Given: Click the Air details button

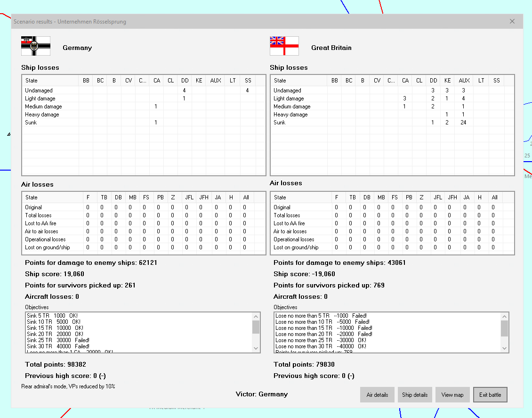Looking at the screenshot, I should coord(377,394).
